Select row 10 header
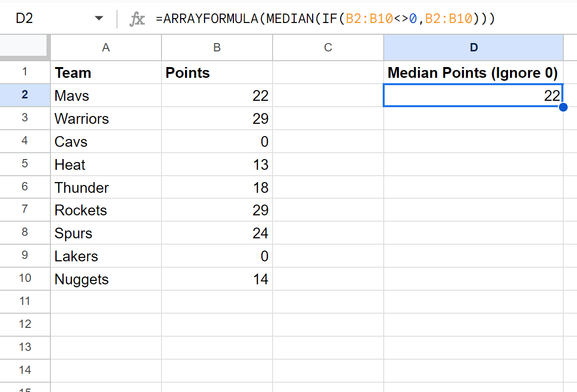 point(24,278)
